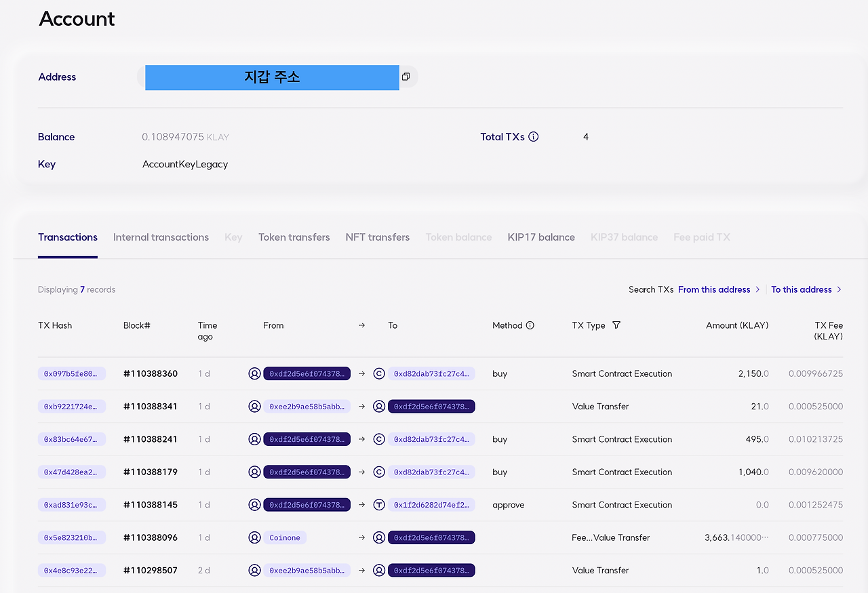Click the TX fee 0.009966725
Viewport: 868px width, 593px height.
(x=816, y=373)
